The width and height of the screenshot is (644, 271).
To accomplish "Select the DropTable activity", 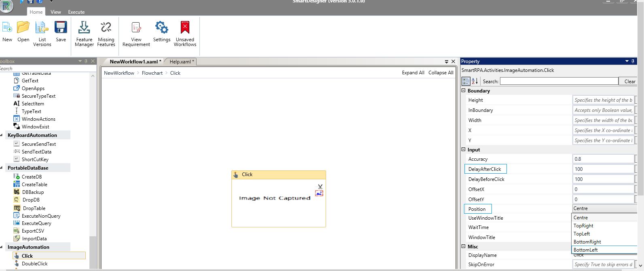I will click(34, 208).
